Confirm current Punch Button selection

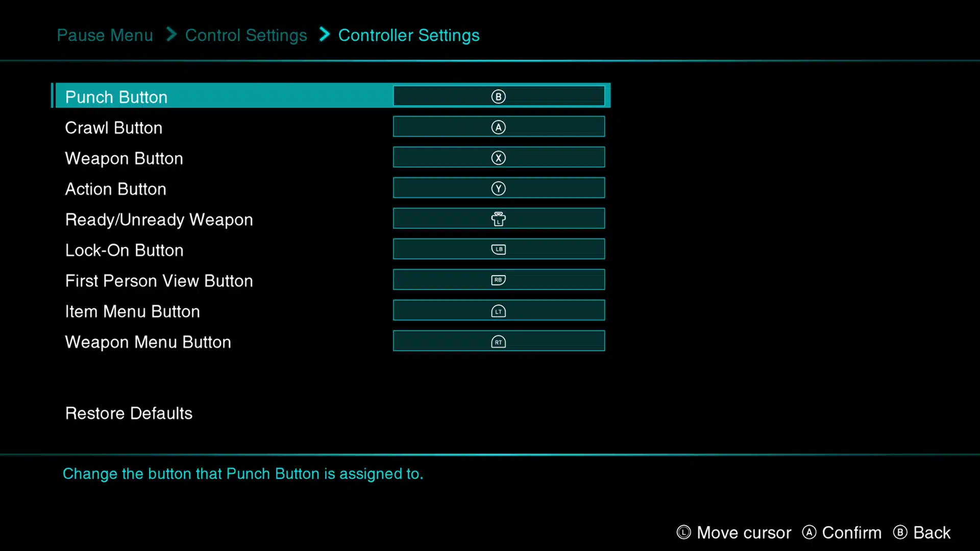(498, 96)
